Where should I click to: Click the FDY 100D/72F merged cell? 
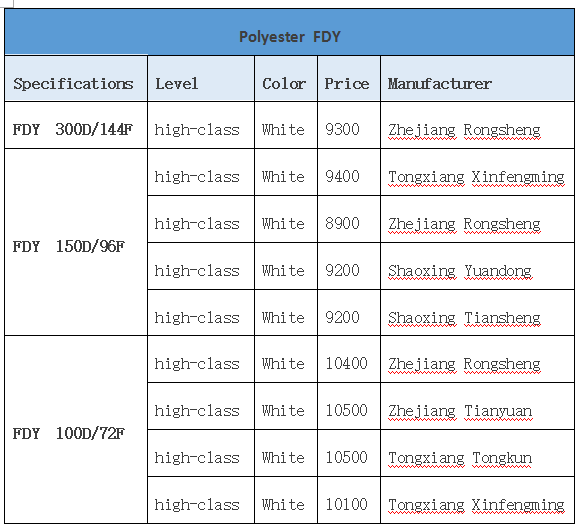76,430
